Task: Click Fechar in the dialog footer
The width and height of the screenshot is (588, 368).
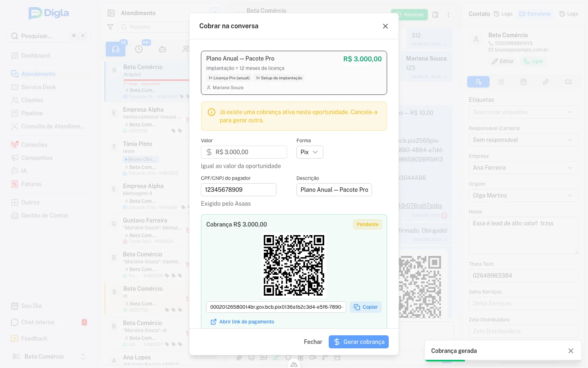Action: [313, 342]
